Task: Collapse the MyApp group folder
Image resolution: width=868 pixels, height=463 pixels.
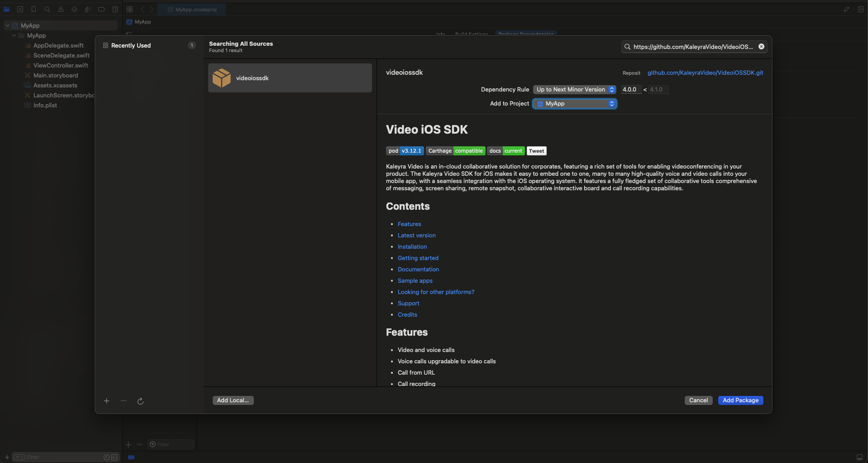Action: [x=14, y=35]
